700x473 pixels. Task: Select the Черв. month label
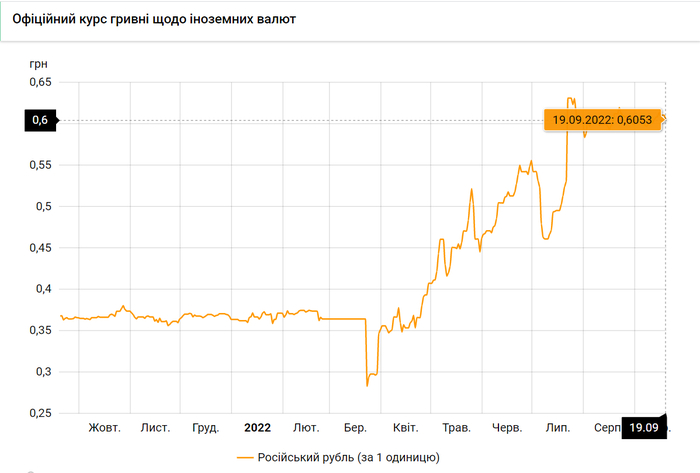coord(507,428)
